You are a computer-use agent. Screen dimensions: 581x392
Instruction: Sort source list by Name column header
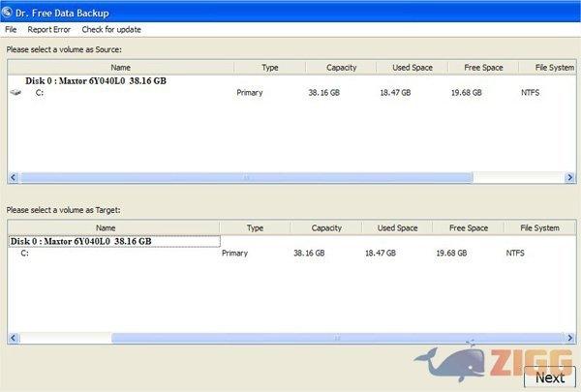coord(121,68)
